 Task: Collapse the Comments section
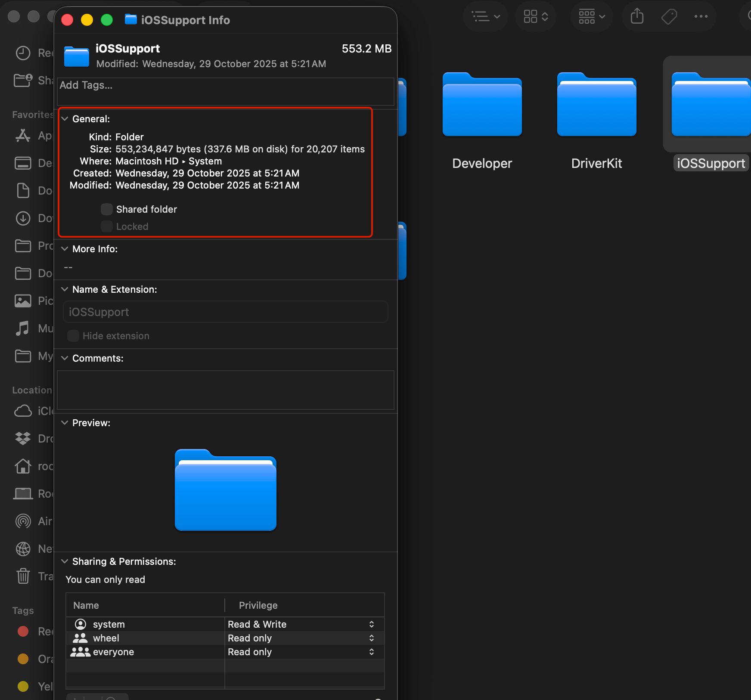(x=65, y=358)
